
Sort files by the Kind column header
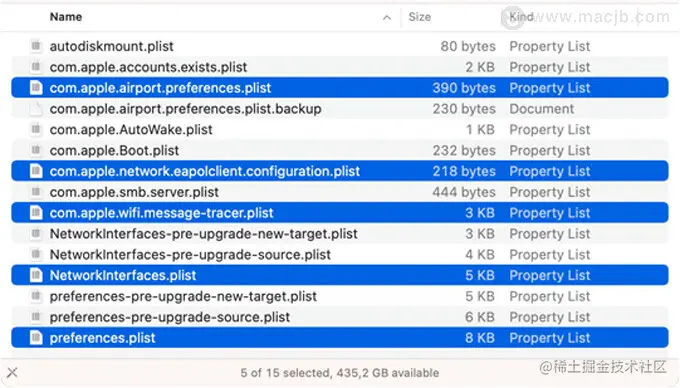(521, 17)
